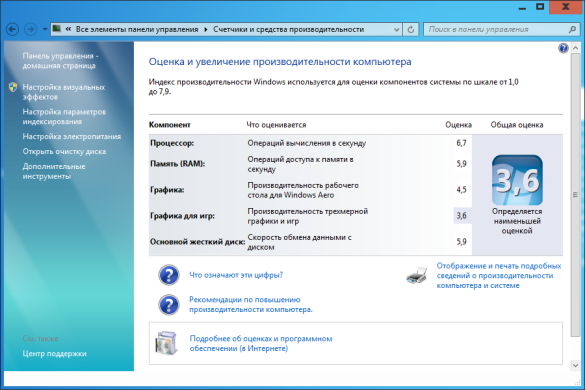Open 'Настройка электропитания' link

(72, 136)
